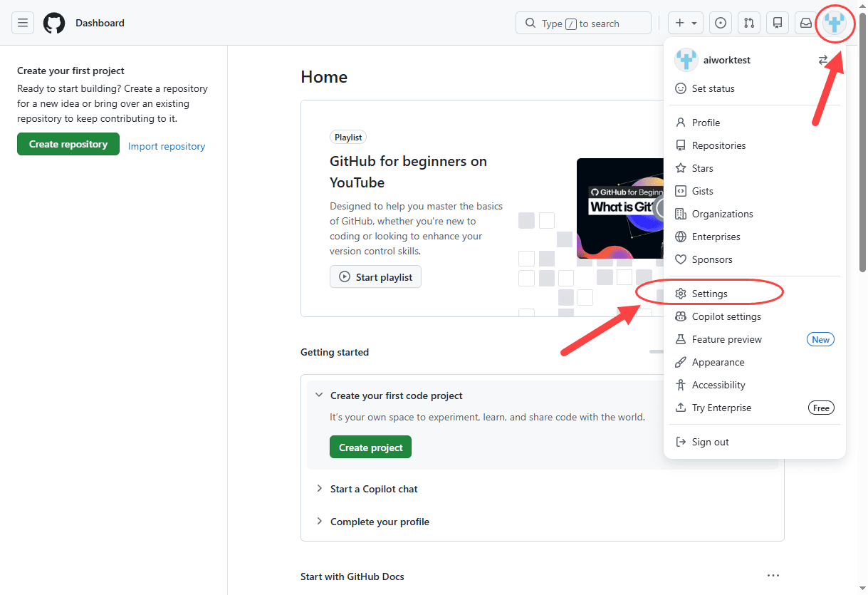Screen dimensions: 868x595
Task: Click the search input field
Action: click(x=583, y=23)
